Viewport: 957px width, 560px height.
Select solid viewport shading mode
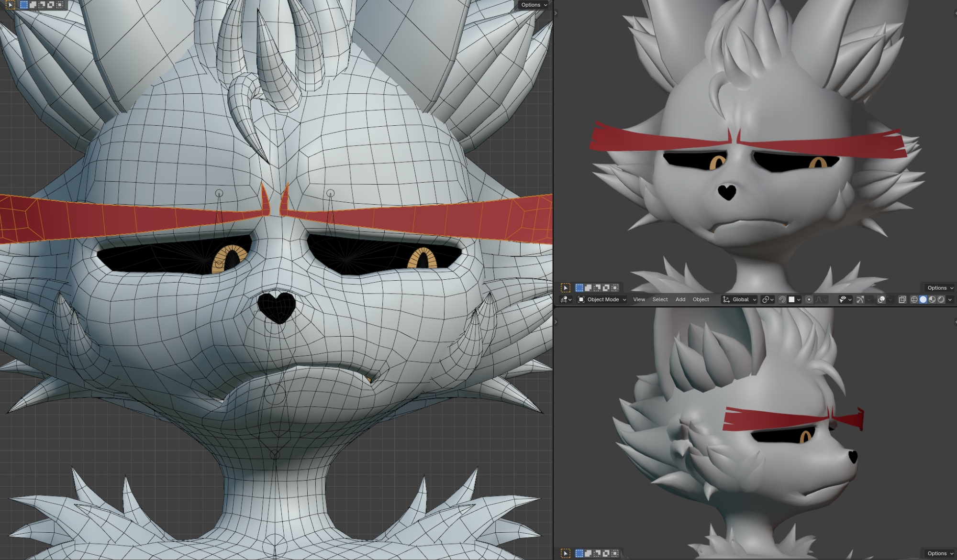click(x=923, y=299)
